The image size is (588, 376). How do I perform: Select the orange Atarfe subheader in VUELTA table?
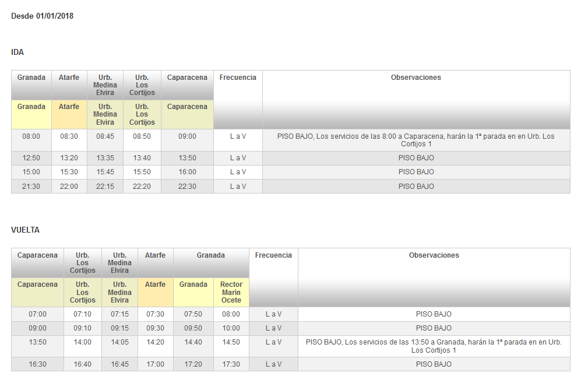155,285
